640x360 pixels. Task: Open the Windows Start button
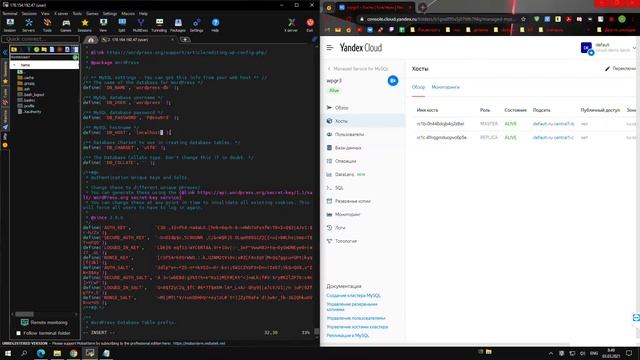click(8, 353)
